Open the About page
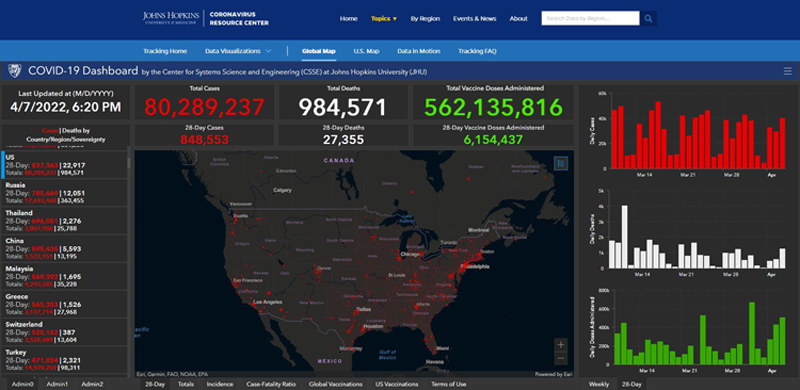The image size is (800, 390). pyautogui.click(x=518, y=18)
